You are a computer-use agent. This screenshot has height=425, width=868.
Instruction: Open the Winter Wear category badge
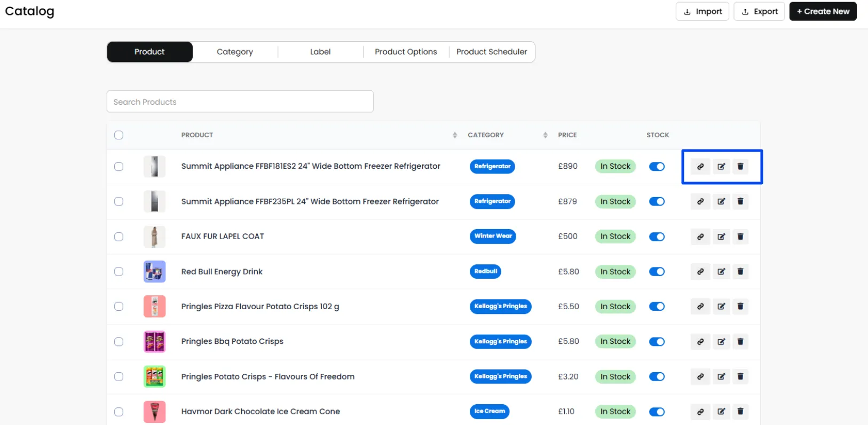click(493, 236)
